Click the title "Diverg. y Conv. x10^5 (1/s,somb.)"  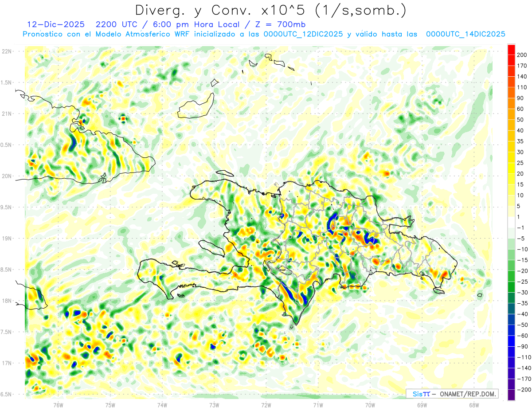pos(270,11)
